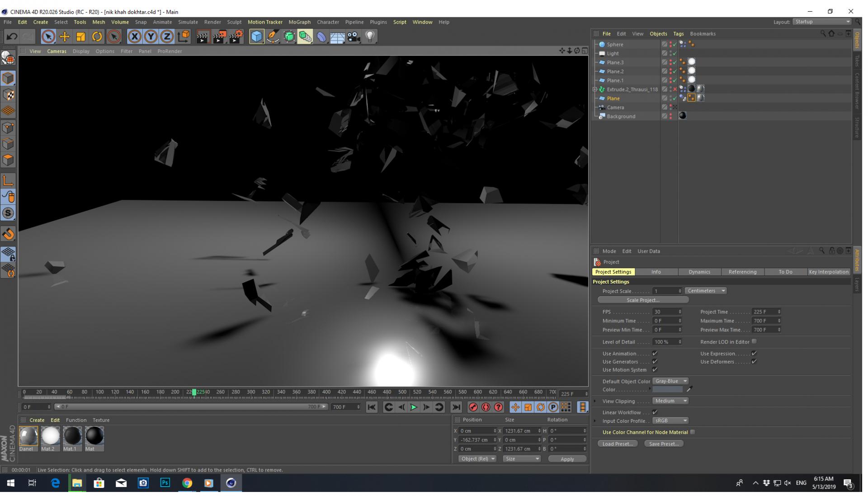
Task: Select the Move tool in toolbar
Action: pyautogui.click(x=66, y=37)
